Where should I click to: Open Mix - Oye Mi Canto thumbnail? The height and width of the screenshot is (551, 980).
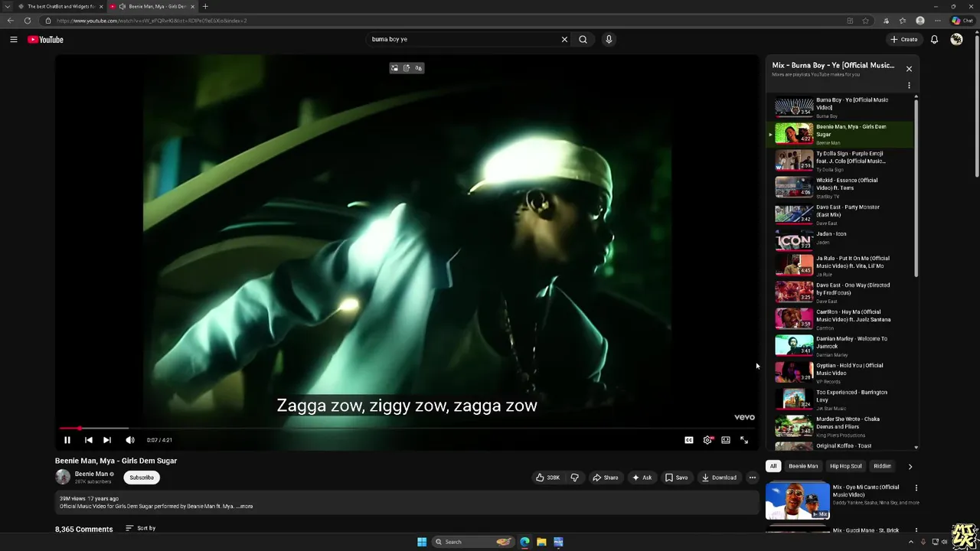pos(798,500)
